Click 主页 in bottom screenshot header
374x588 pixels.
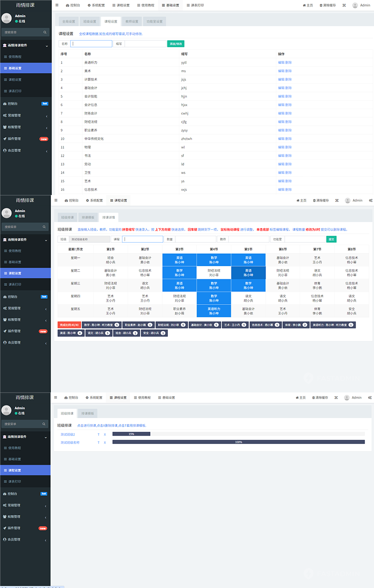click(x=301, y=398)
